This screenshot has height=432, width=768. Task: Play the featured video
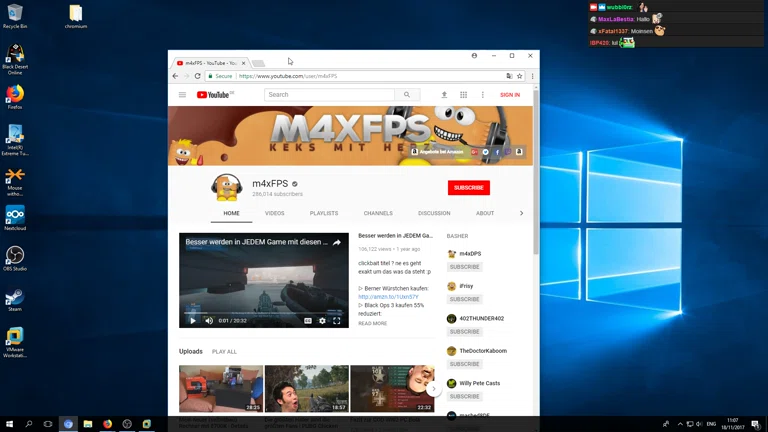193,321
